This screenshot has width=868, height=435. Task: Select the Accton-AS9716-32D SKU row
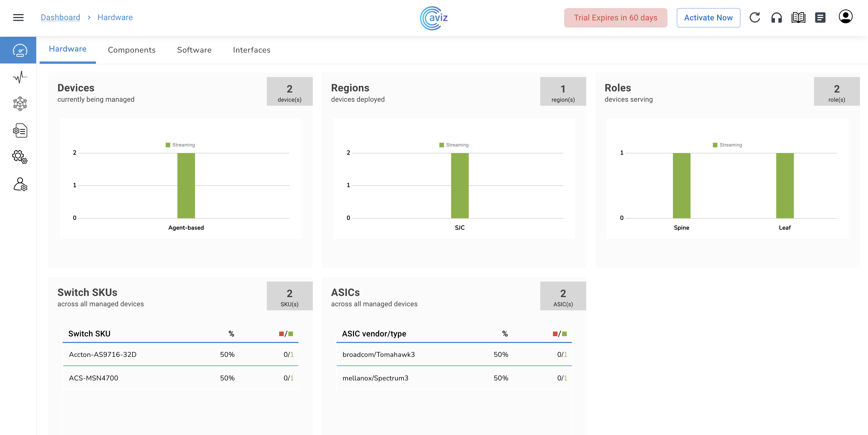[x=181, y=355]
